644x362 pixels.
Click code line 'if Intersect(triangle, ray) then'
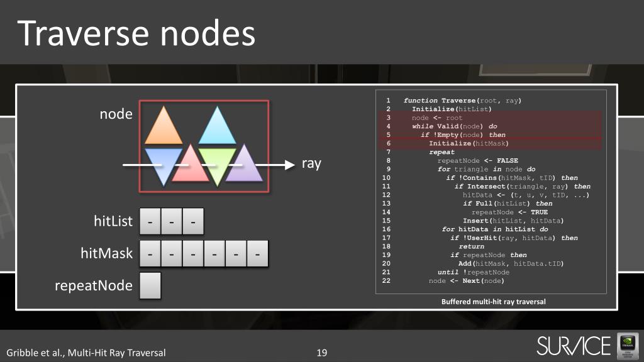coord(523,187)
